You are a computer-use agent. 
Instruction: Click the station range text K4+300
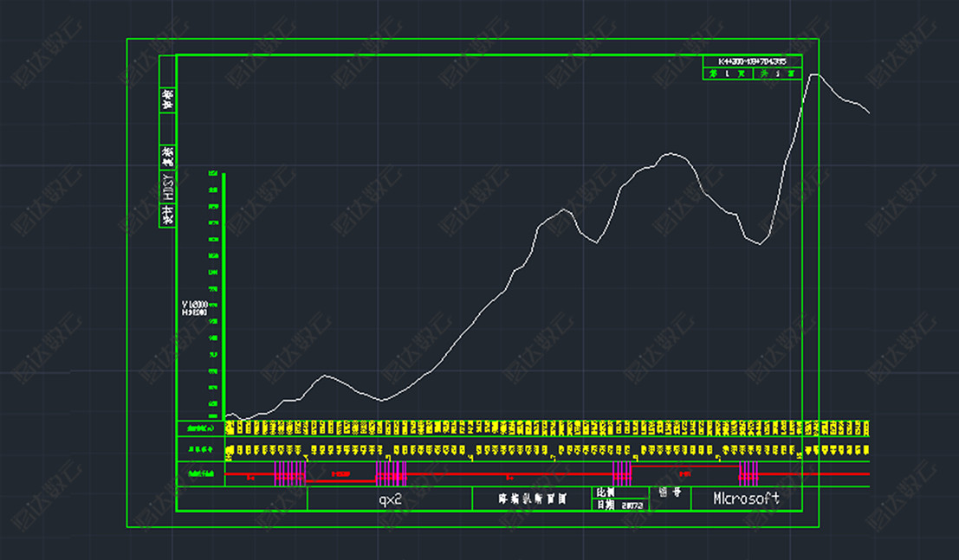pyautogui.click(x=751, y=61)
